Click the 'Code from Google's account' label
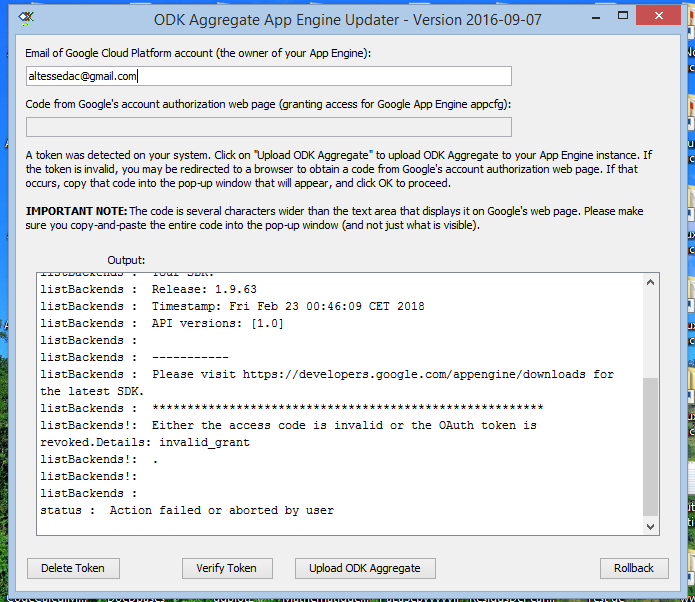This screenshot has width=695, height=602. pos(268,104)
